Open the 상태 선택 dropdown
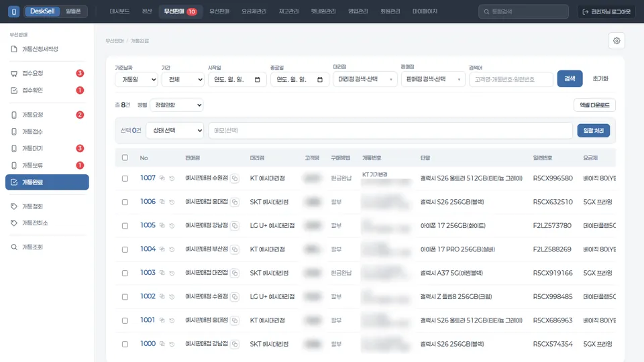644x362 pixels. [175, 131]
